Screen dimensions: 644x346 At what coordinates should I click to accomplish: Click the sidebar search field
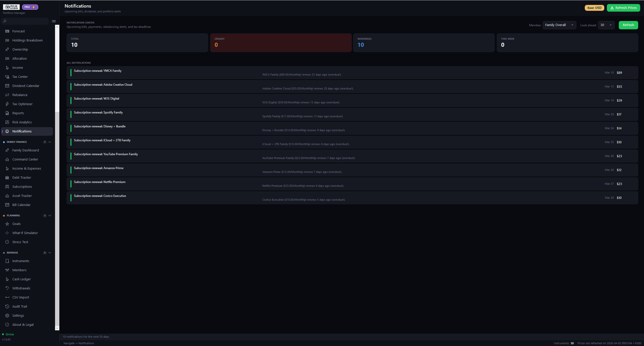pyautogui.click(x=25, y=21)
